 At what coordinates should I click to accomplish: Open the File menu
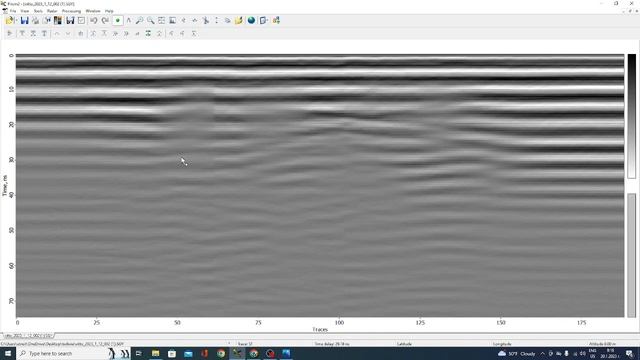[13, 11]
